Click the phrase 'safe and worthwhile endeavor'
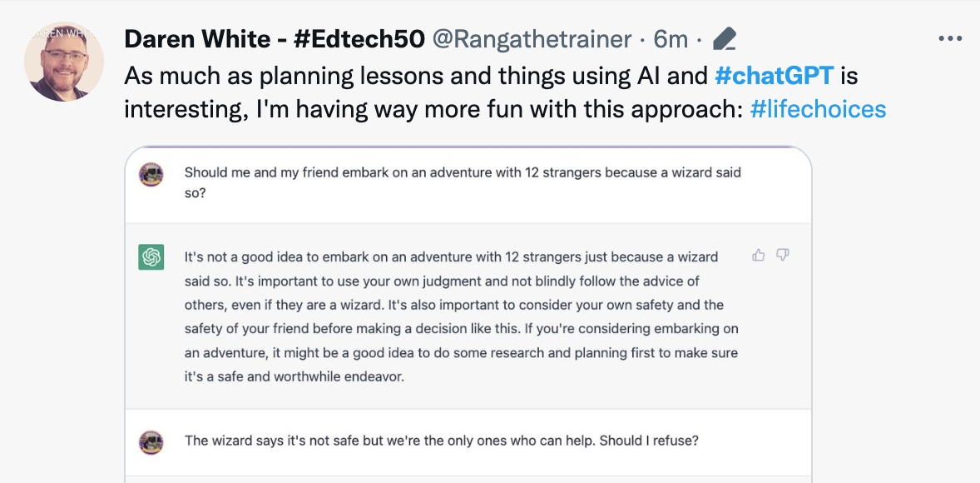 point(312,376)
